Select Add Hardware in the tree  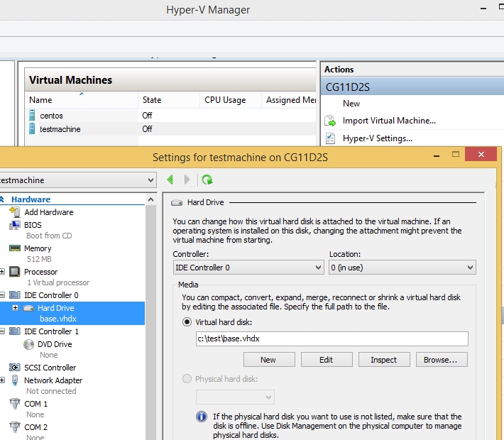(x=49, y=212)
